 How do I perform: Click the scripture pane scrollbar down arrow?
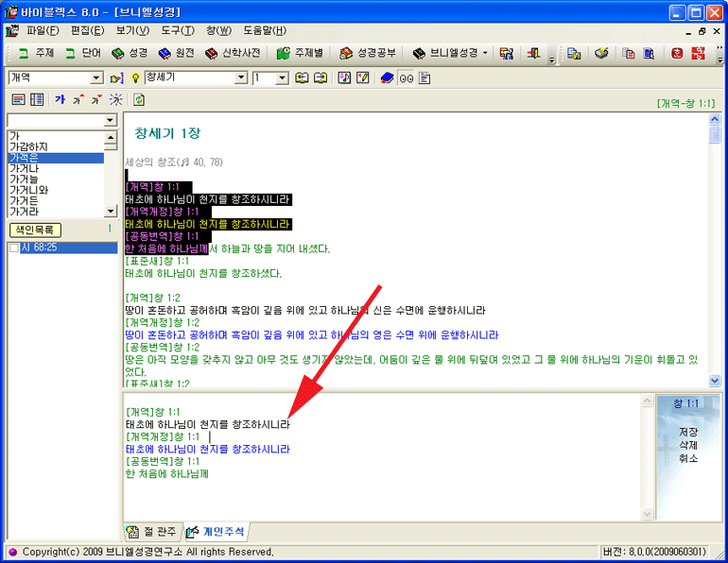pyautogui.click(x=715, y=381)
